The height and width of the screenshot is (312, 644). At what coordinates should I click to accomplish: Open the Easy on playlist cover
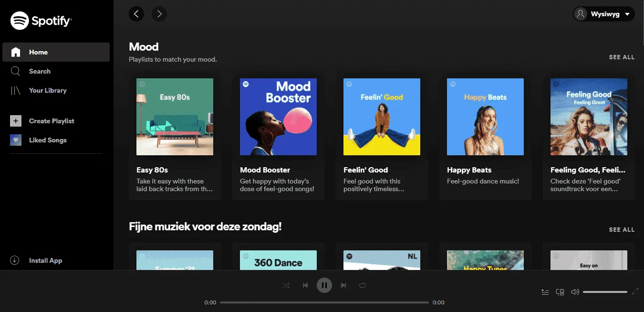(589, 260)
